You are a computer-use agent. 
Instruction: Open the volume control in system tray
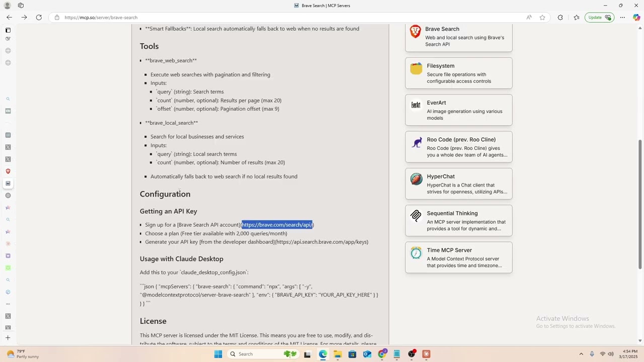pos(611,354)
